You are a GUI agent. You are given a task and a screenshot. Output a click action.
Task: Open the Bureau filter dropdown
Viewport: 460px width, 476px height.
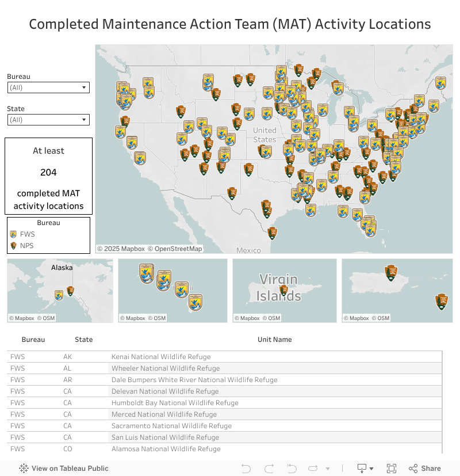point(48,87)
